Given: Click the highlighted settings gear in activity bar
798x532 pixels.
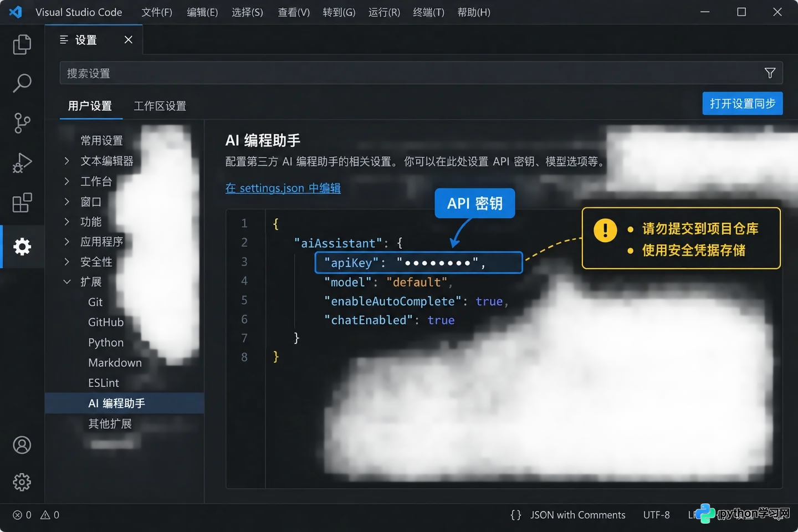Looking at the screenshot, I should (22, 247).
